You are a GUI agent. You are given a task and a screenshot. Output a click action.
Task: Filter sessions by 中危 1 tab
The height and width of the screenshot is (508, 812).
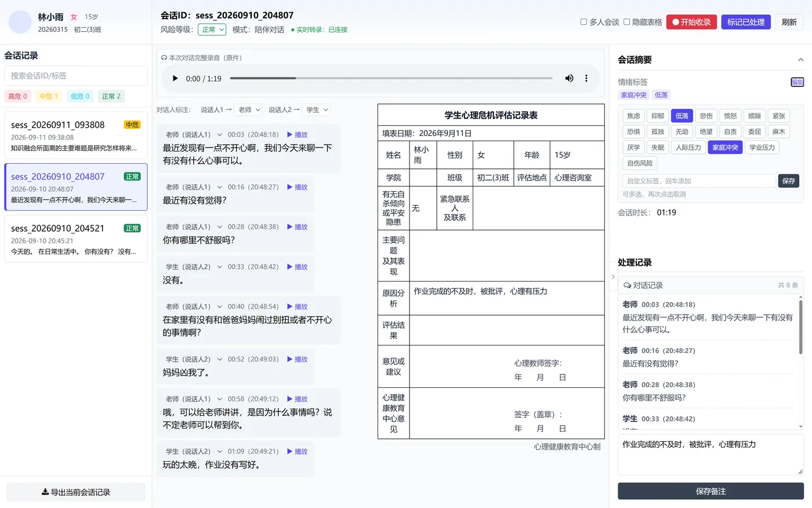pos(49,96)
